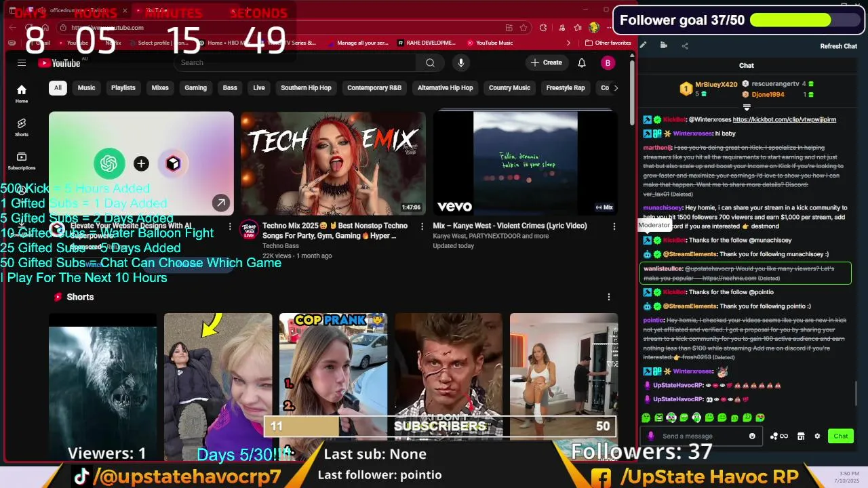Viewport: 868px width, 488px height.
Task: Open the gym workout short thumbnail
Action: coord(564,386)
